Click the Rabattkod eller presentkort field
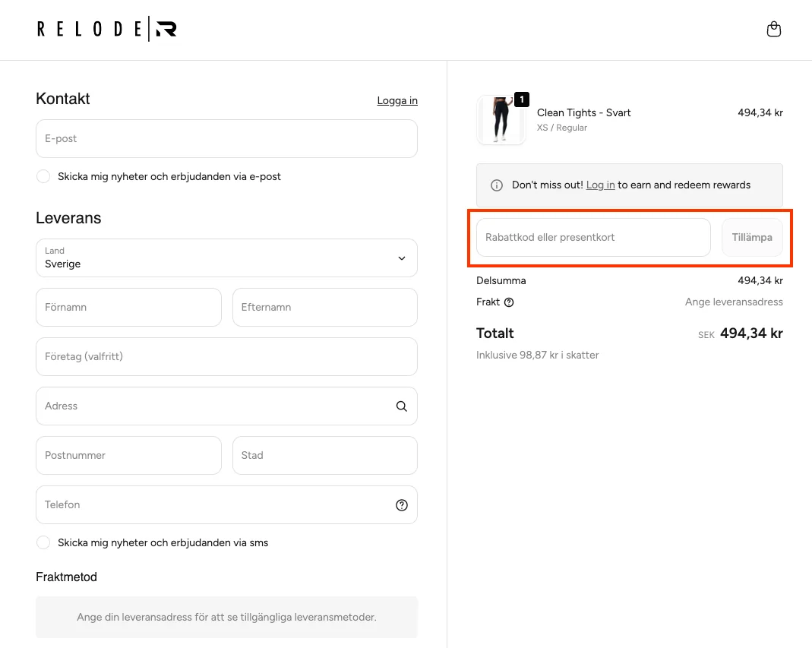812x648 pixels. click(x=592, y=238)
